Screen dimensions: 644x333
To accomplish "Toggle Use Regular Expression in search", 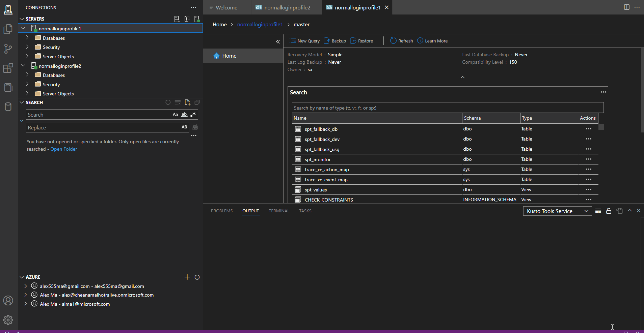I will [193, 115].
